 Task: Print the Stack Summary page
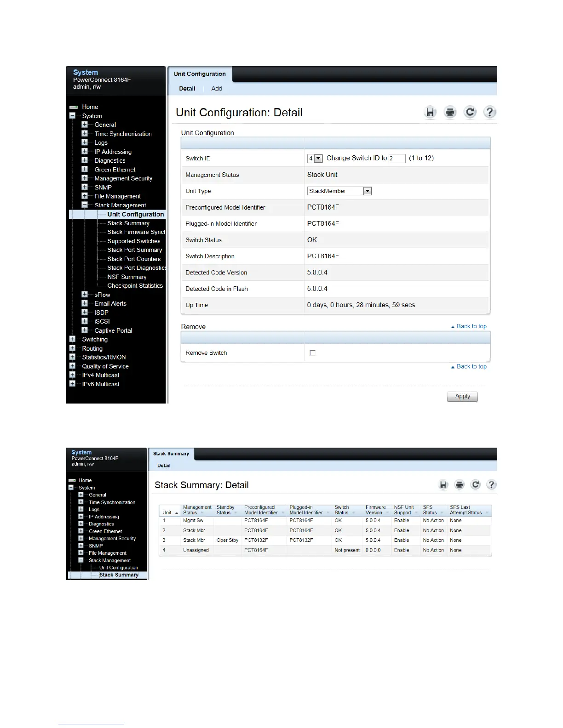coord(459,484)
